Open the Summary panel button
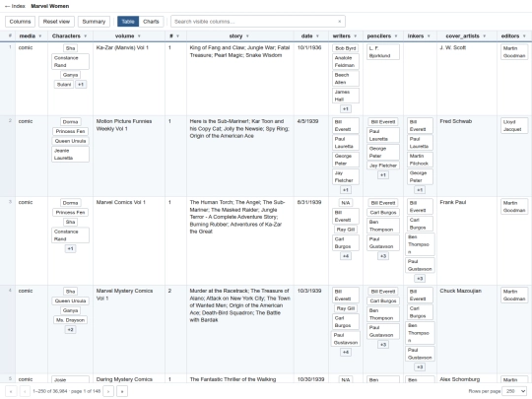 click(94, 22)
